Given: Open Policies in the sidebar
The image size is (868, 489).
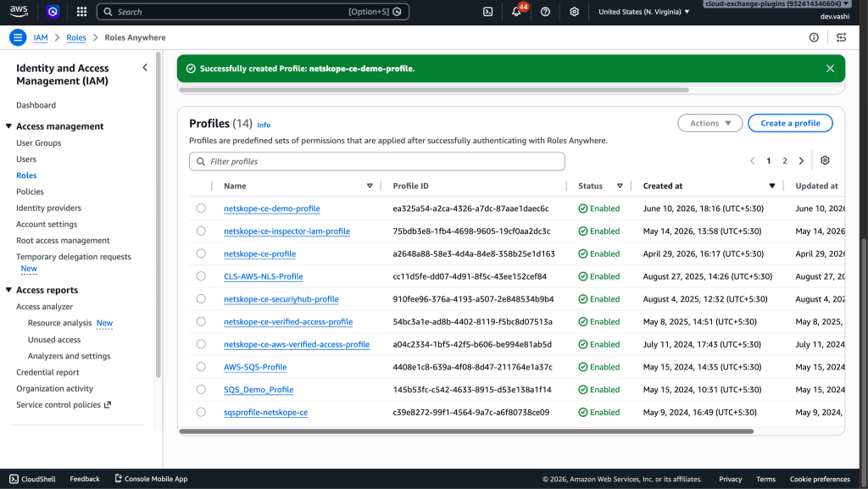Looking at the screenshot, I should tap(30, 192).
